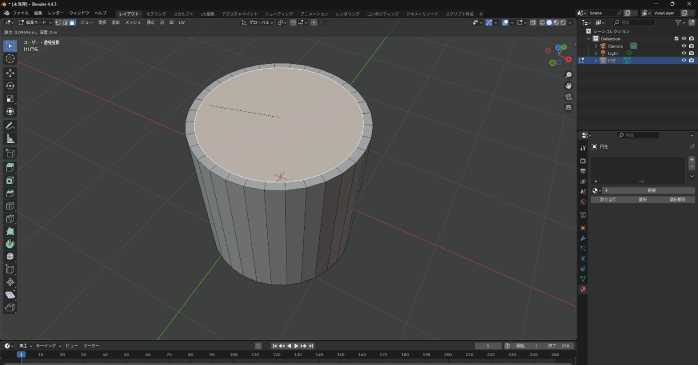Open the Tool properties tab
Image resolution: width=698 pixels, height=365 pixels.
583,148
